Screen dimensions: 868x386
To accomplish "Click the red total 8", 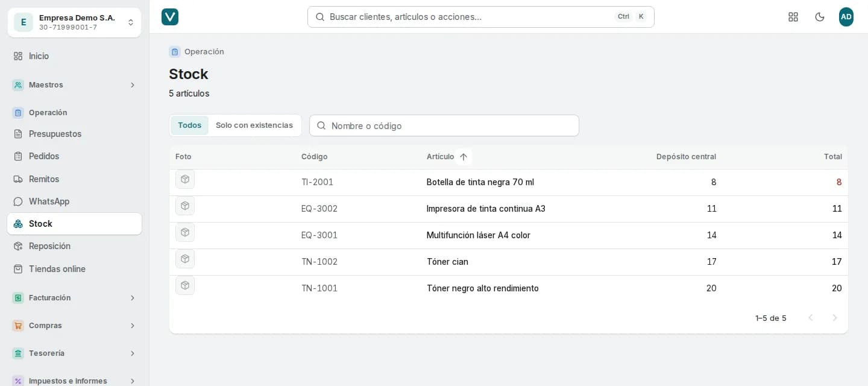I will tap(839, 182).
